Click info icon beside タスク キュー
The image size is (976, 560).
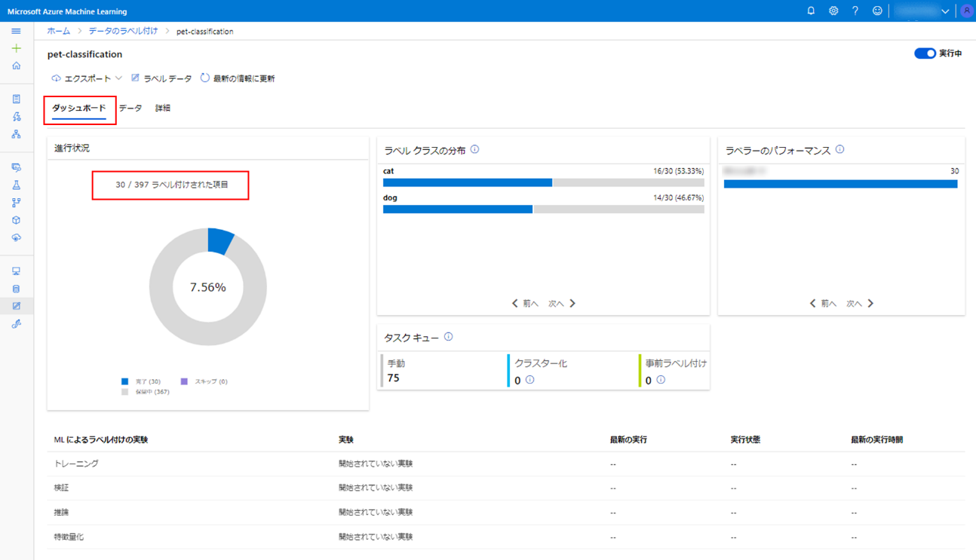(448, 337)
